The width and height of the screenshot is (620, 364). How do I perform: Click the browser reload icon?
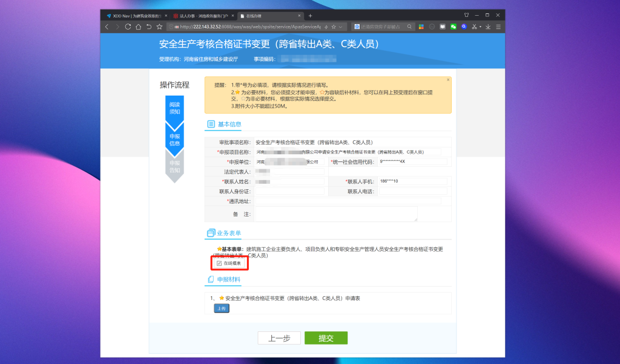click(128, 27)
